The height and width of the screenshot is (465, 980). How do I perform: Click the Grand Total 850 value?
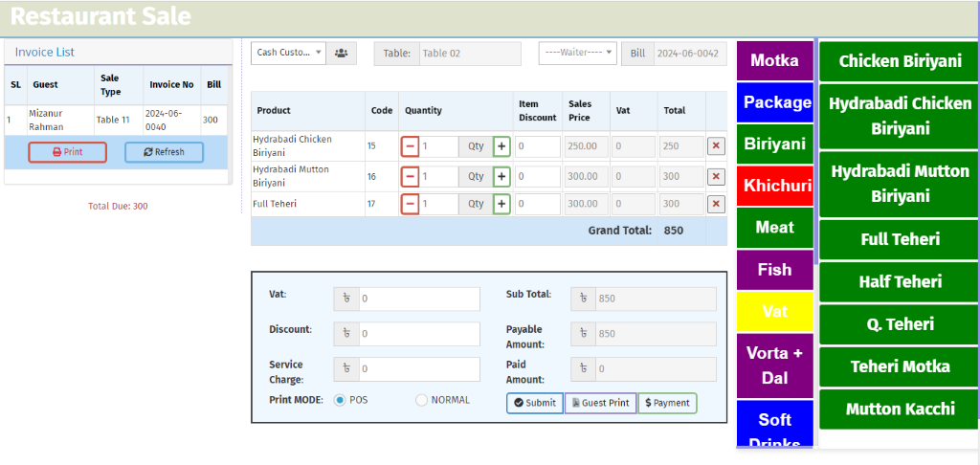point(673,231)
